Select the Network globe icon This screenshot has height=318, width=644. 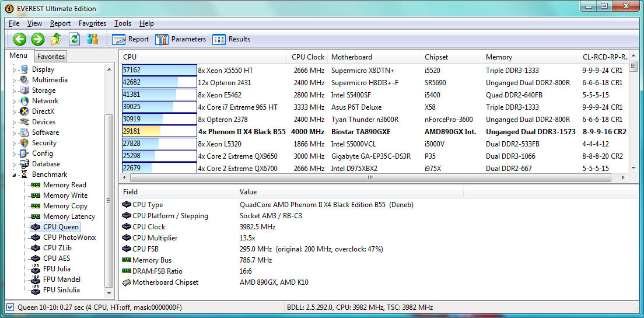click(24, 101)
